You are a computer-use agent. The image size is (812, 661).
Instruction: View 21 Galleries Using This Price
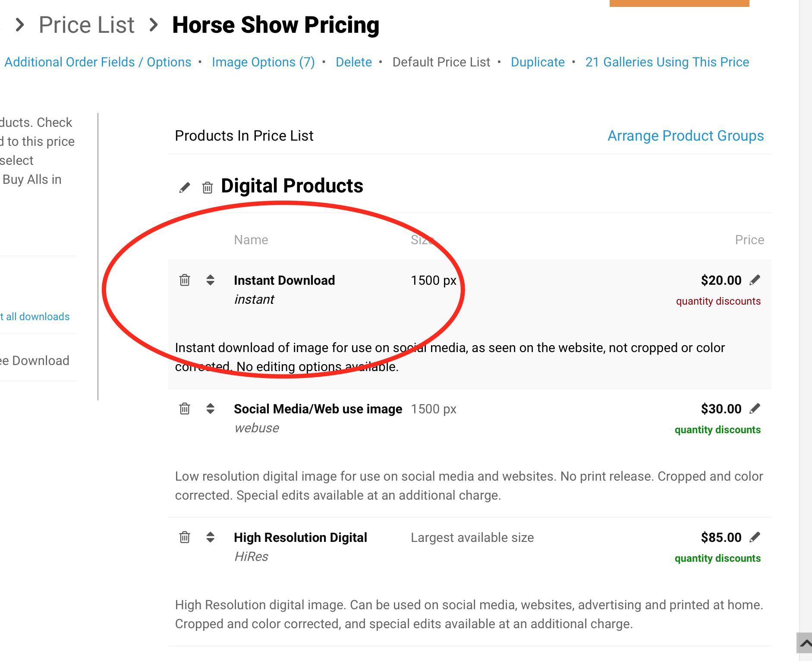pos(667,62)
